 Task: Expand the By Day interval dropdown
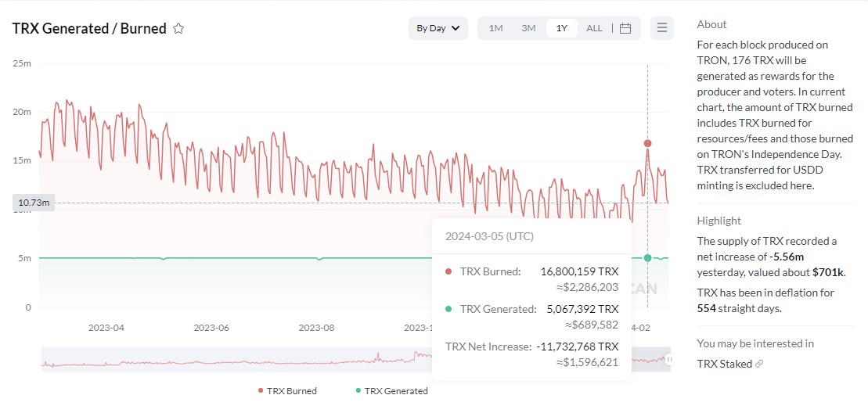(438, 28)
